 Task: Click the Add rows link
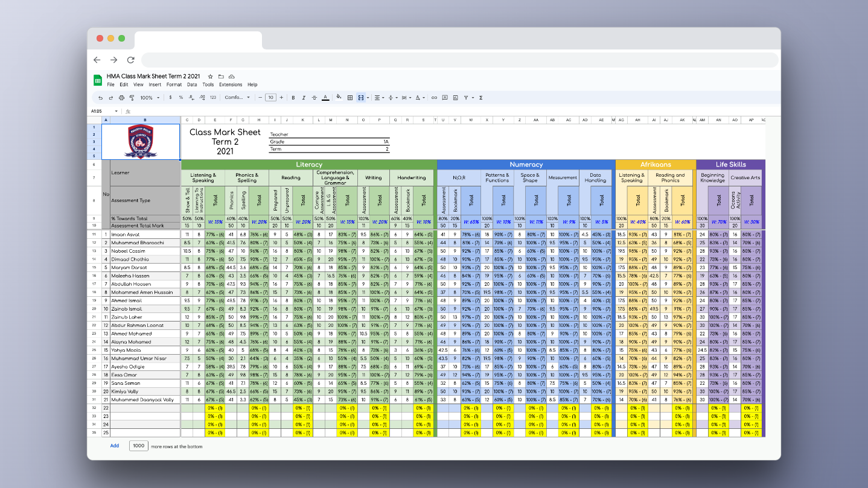[x=115, y=446]
